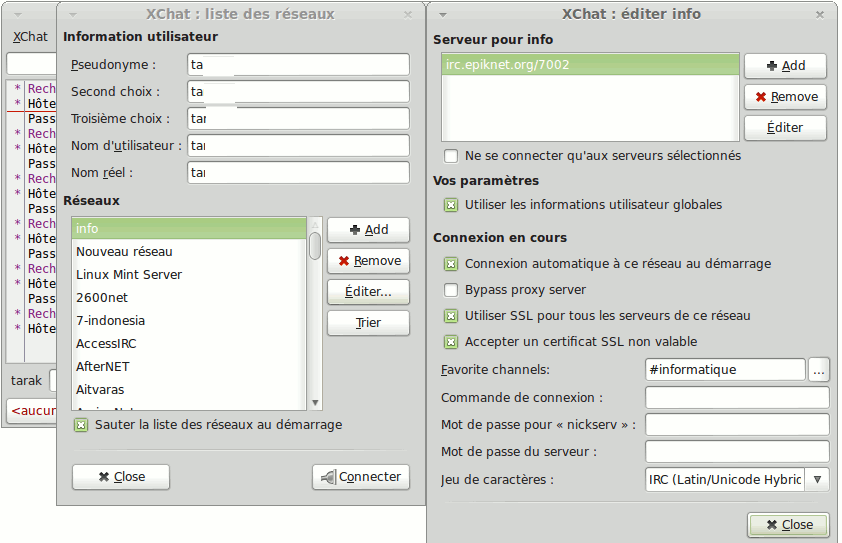The height and width of the screenshot is (543, 842).
Task: Click nickname tarak in main window
Action: tap(26, 381)
